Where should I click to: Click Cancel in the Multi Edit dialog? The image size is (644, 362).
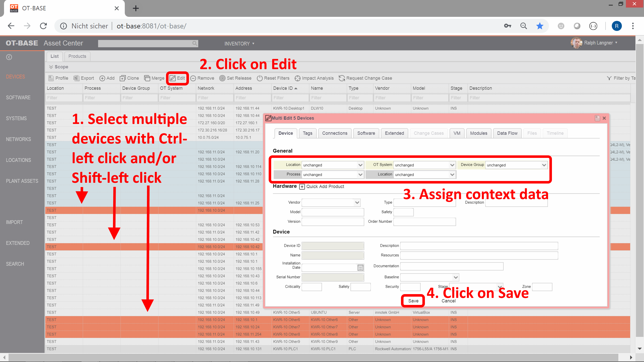tap(449, 301)
